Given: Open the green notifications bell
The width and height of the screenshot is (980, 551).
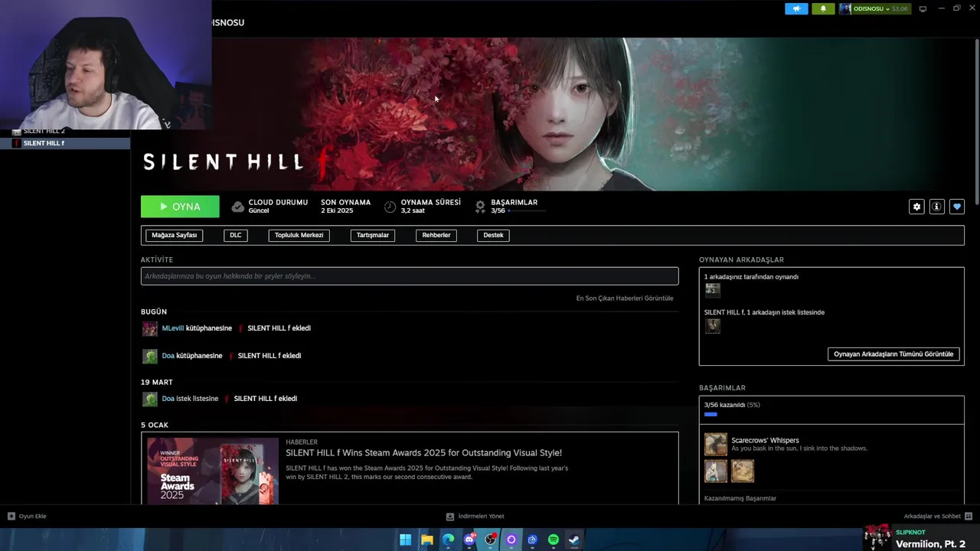Looking at the screenshot, I should pyautogui.click(x=823, y=8).
